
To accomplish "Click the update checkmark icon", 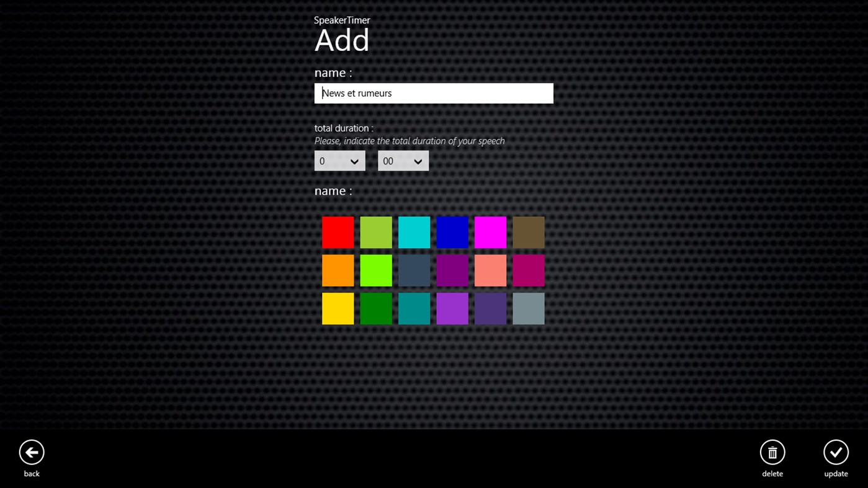I will point(835,453).
